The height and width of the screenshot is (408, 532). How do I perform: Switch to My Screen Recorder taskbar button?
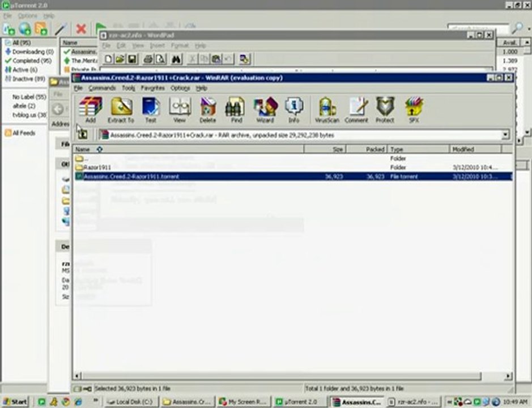tap(244, 402)
